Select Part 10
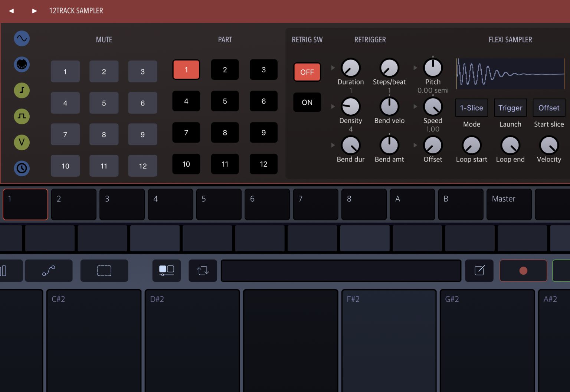The width and height of the screenshot is (570, 392). 186,164
